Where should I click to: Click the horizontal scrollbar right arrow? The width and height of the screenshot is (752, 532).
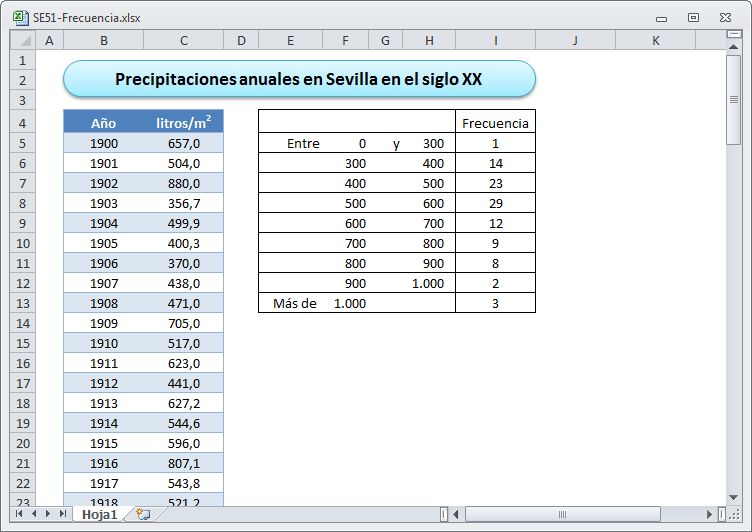coord(710,514)
